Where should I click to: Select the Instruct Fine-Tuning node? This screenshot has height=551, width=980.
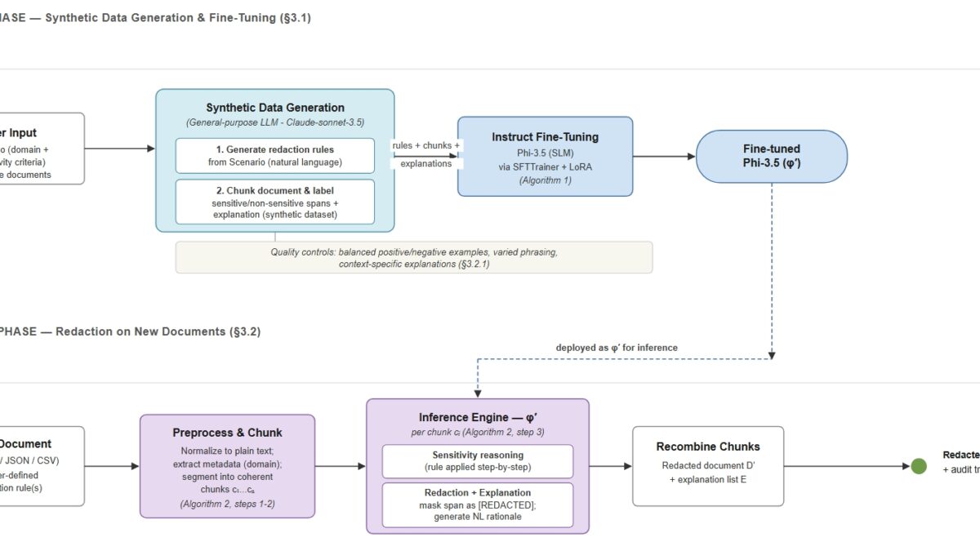545,157
